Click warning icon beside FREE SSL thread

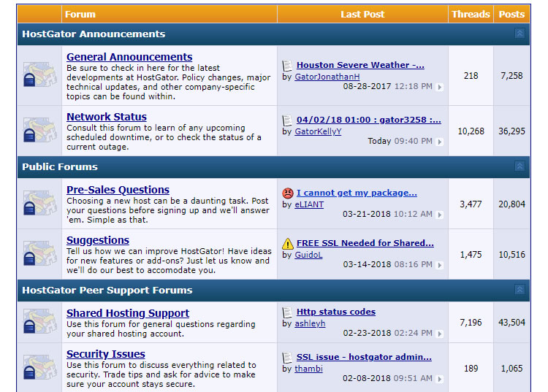pos(288,243)
